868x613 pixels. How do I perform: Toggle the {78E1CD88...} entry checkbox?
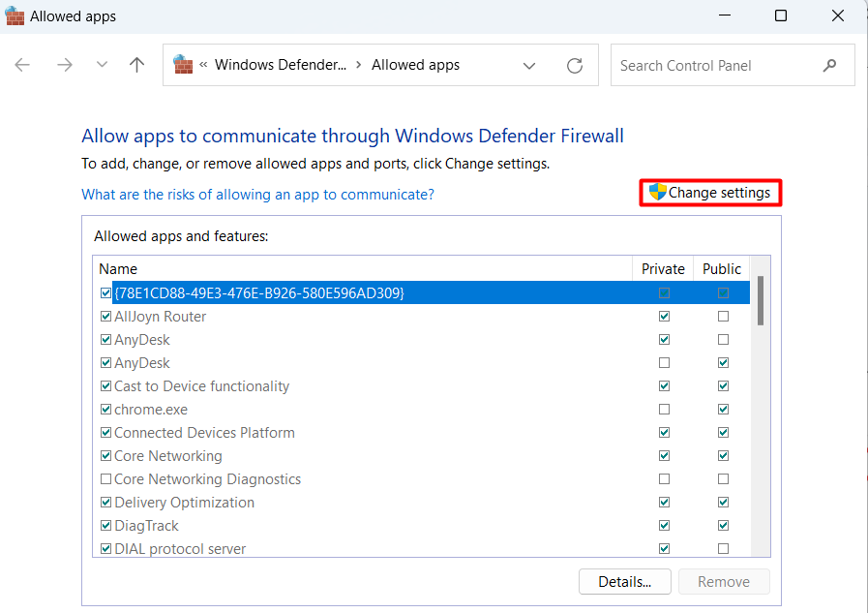[105, 292]
